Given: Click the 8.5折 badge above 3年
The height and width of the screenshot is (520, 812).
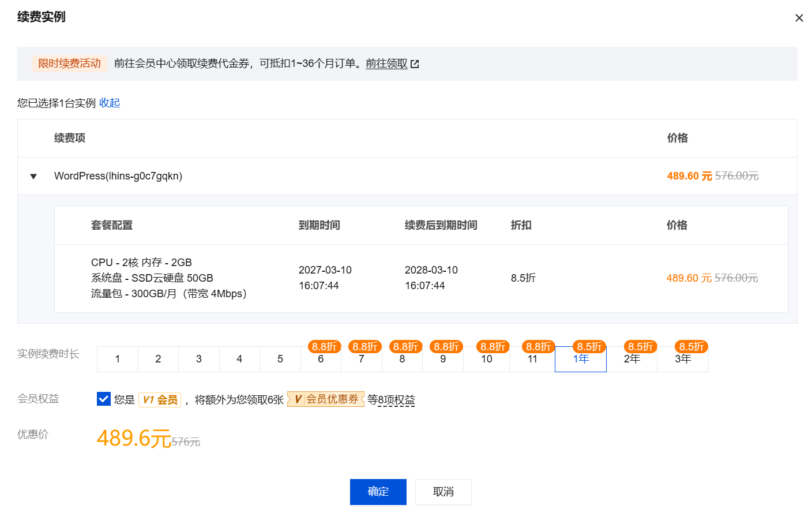Looking at the screenshot, I should [x=691, y=346].
